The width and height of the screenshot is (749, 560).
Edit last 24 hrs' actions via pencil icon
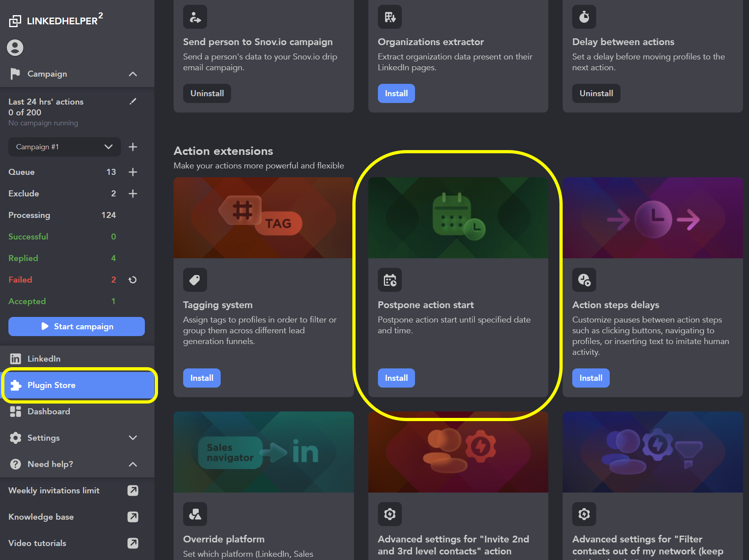coord(133,101)
